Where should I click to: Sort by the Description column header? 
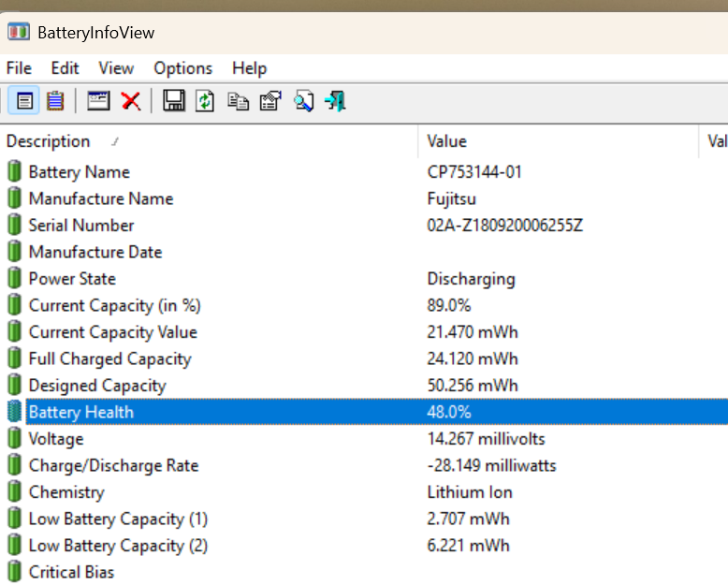pyautogui.click(x=209, y=141)
